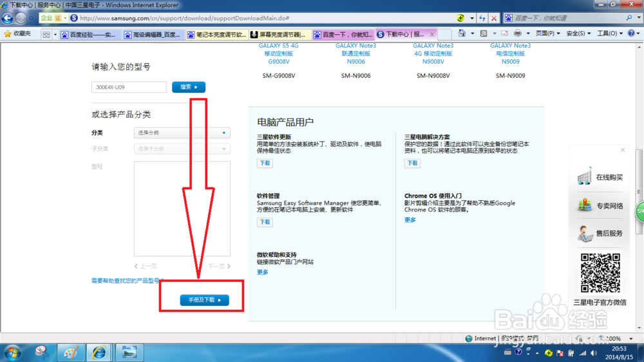644x362 pixels.
Task: Open the Print button dropdown arrow
Action: [x=528, y=33]
